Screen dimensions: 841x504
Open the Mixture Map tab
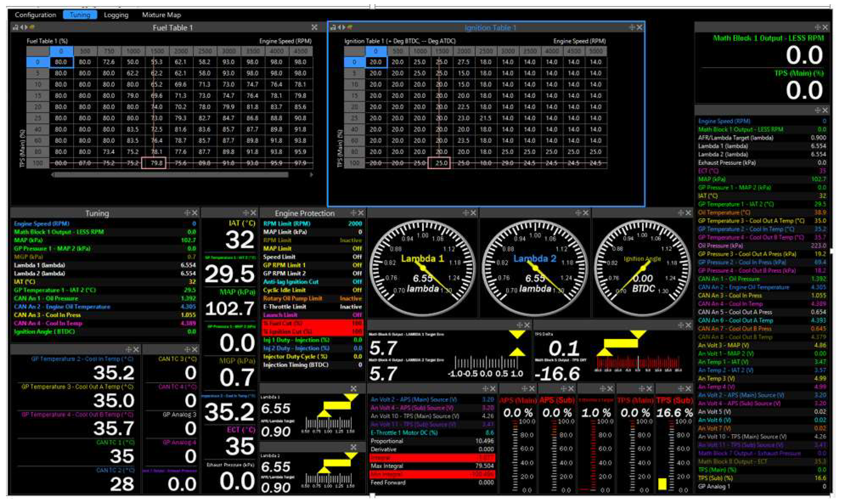point(161,15)
